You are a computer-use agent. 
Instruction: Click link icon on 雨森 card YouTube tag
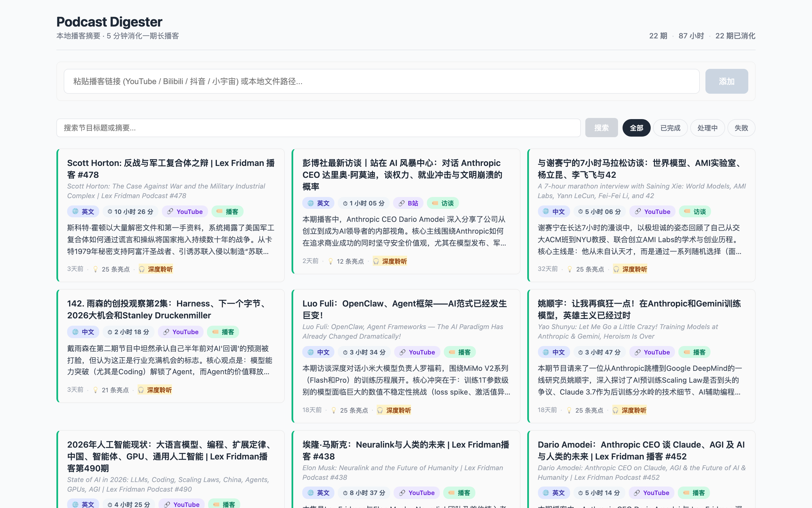pos(166,332)
